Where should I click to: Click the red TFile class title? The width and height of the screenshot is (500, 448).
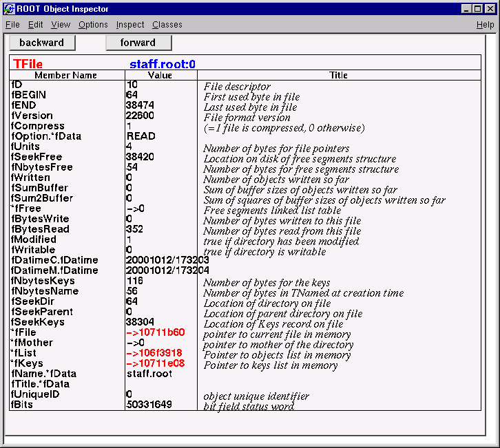point(28,64)
